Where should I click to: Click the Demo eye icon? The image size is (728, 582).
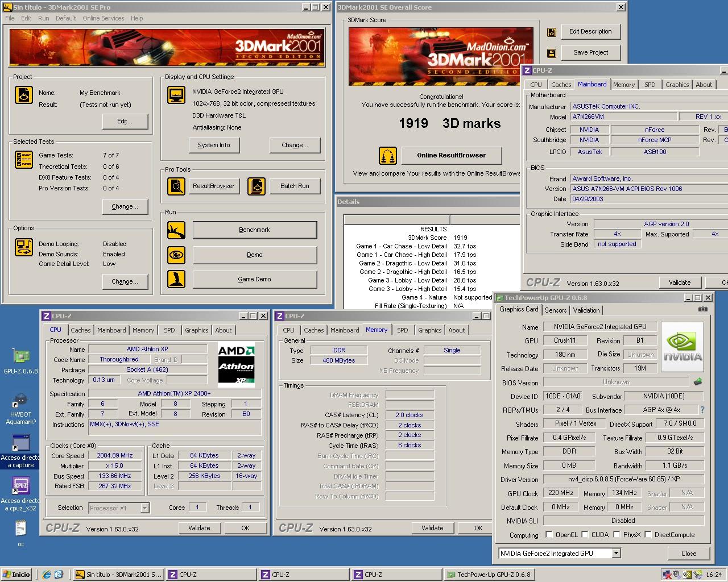pos(176,255)
